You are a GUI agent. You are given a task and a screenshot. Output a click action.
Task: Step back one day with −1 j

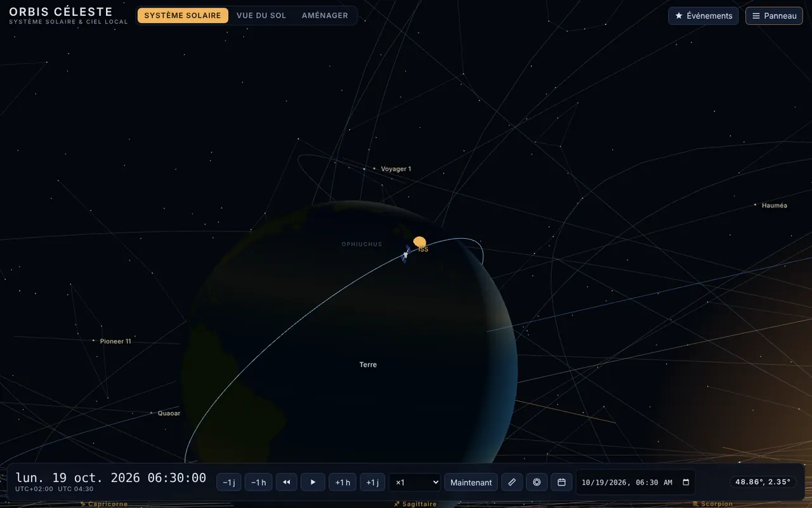tap(229, 483)
